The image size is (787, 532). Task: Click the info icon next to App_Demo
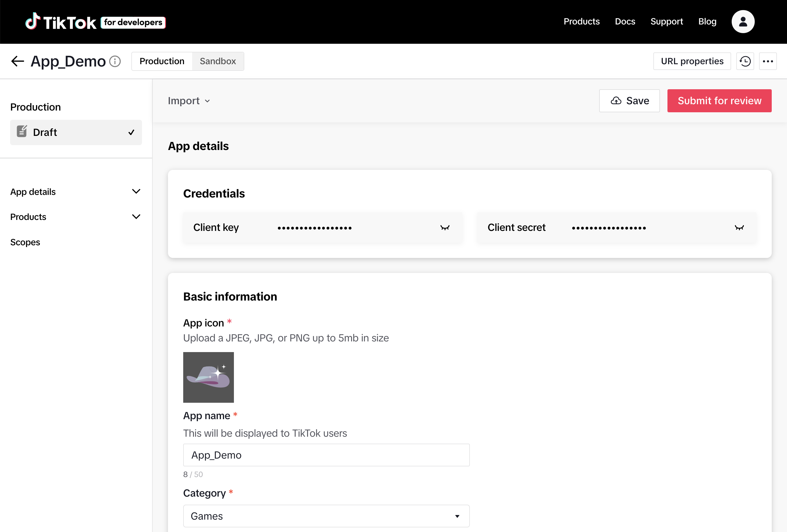(x=115, y=61)
